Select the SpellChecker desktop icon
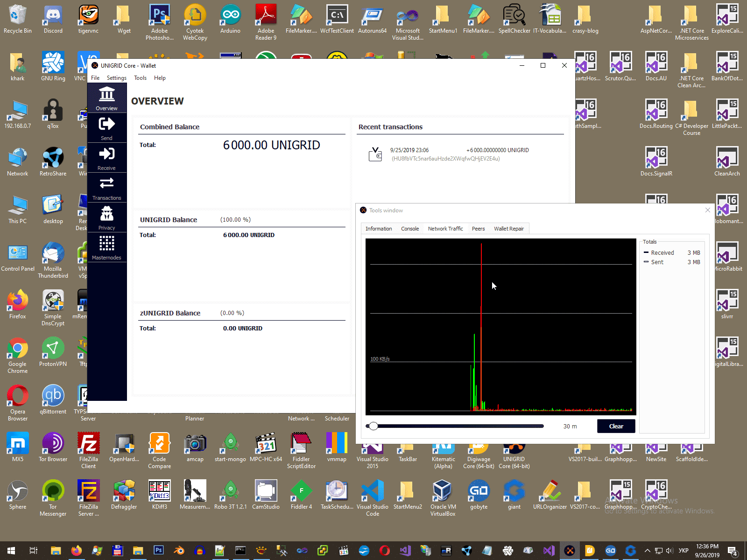The width and height of the screenshot is (747, 560). (514, 19)
